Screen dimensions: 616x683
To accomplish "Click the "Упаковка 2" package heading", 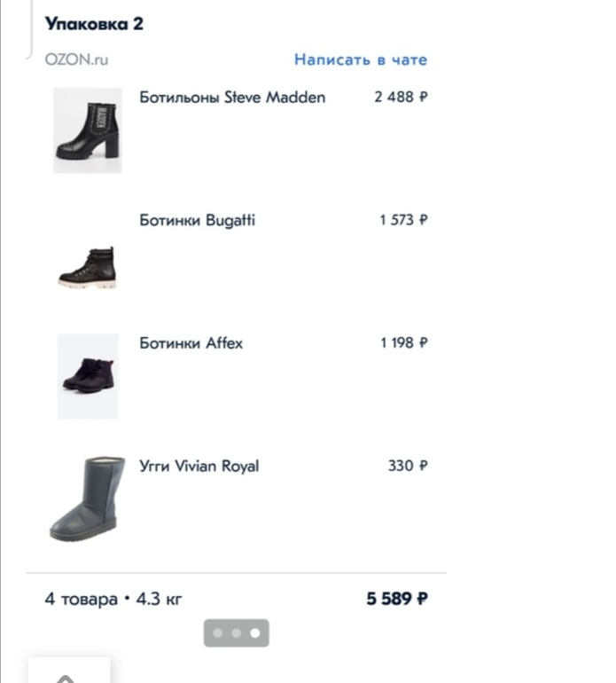I will (x=94, y=24).
